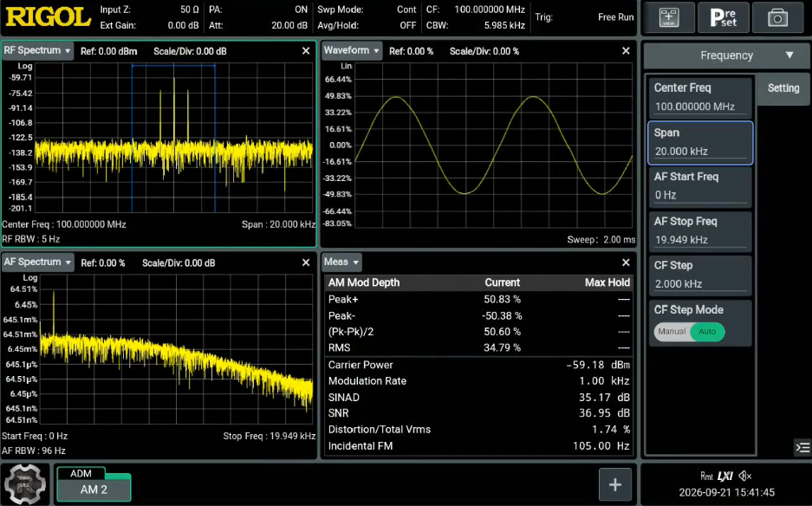Click the muted speaker icon
The height and width of the screenshot is (506, 812).
(x=744, y=476)
